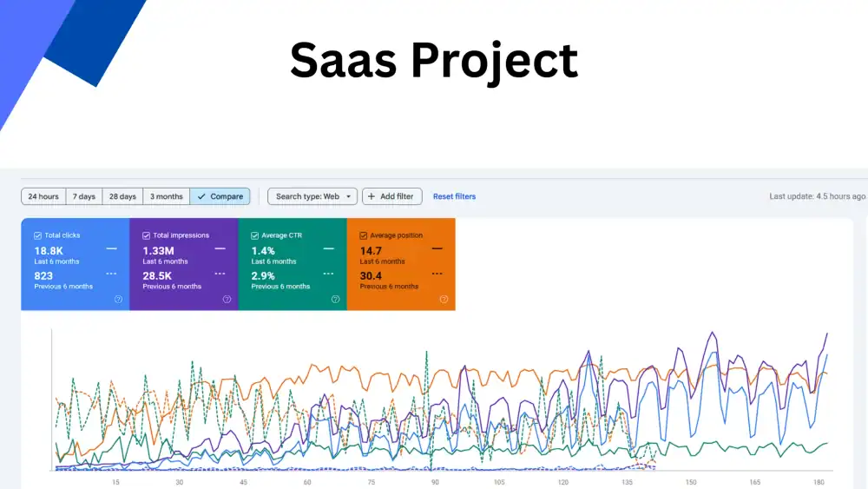This screenshot has width=868, height=489.
Task: Click the Reset filters link
Action: tap(454, 196)
